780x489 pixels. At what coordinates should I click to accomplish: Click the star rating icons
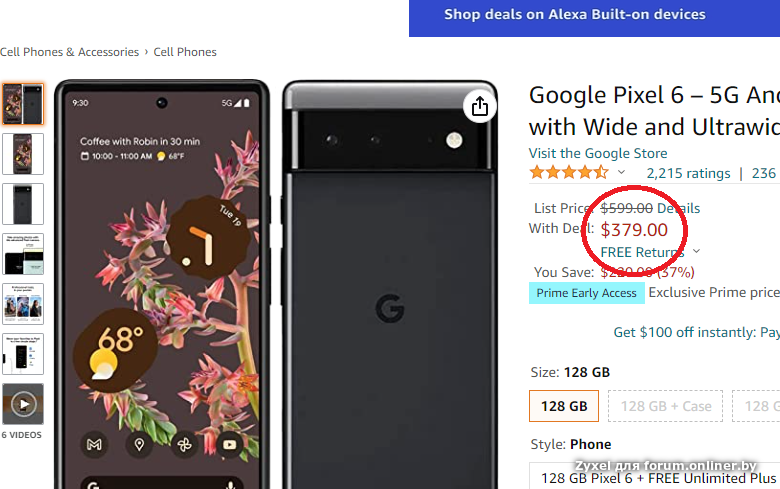tap(568, 173)
